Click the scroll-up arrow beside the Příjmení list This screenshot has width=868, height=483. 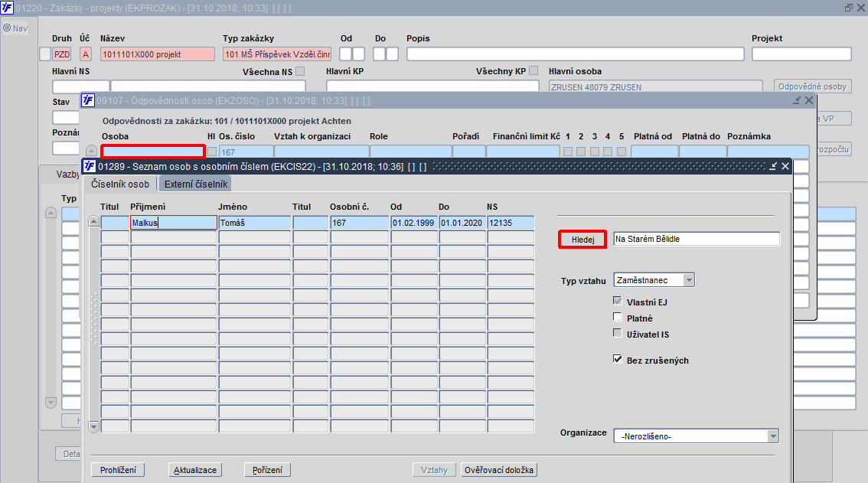[x=93, y=221]
